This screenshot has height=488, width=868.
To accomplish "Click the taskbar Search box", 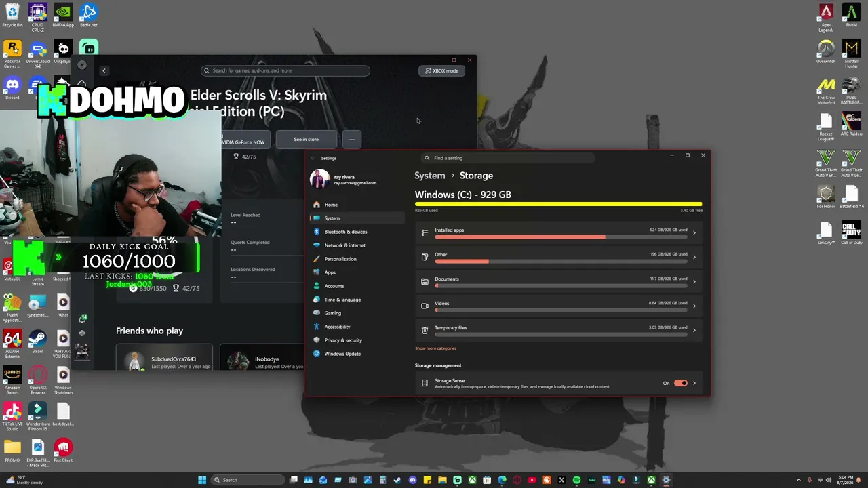I will pyautogui.click(x=246, y=480).
